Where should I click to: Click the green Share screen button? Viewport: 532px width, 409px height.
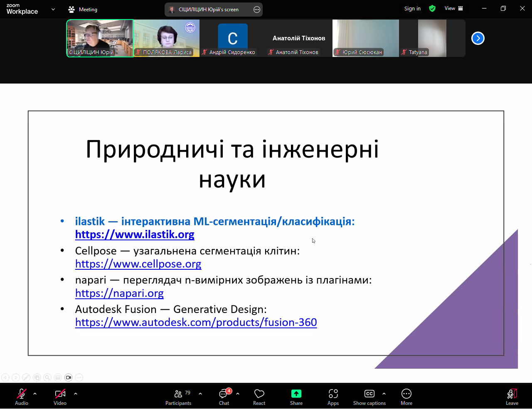[x=296, y=397]
